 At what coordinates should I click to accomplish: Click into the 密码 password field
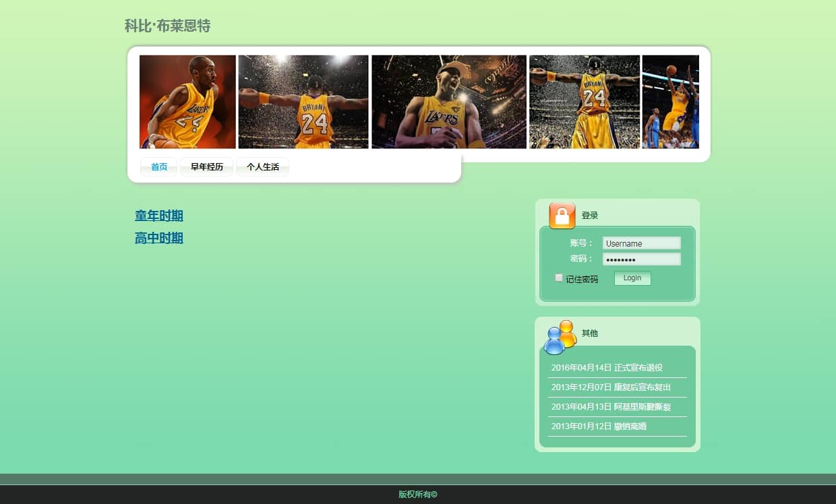click(x=641, y=259)
